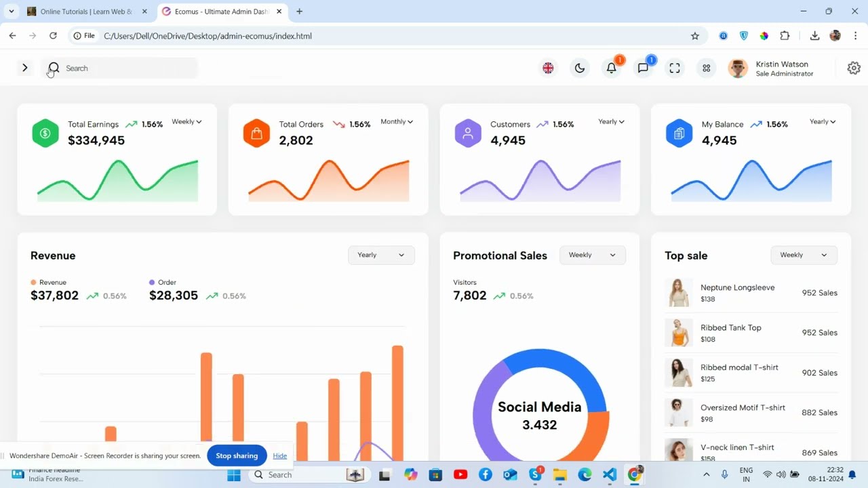Open Yearly dropdown on My Balance card

pos(823,122)
